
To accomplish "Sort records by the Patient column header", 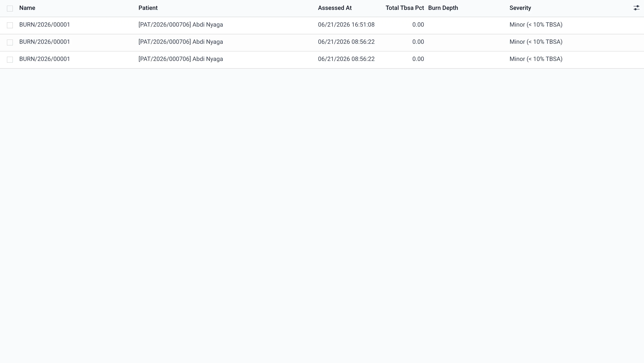I will 148,8.
